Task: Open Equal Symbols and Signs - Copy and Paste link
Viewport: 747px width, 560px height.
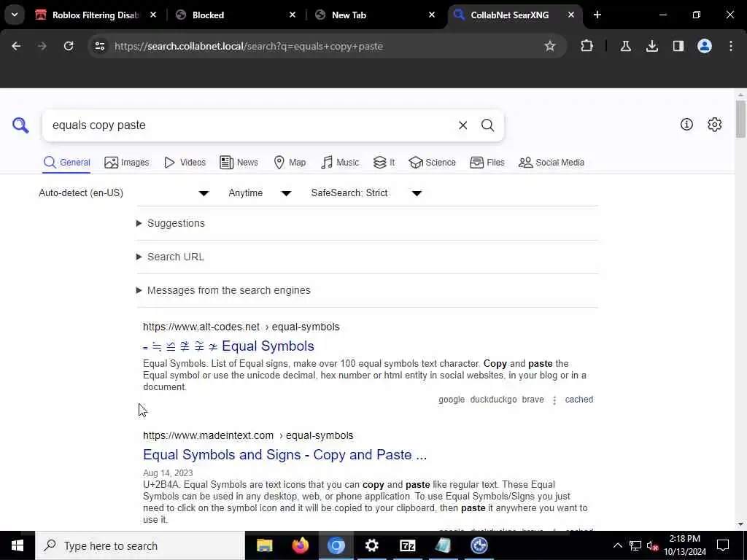Action: (285, 455)
